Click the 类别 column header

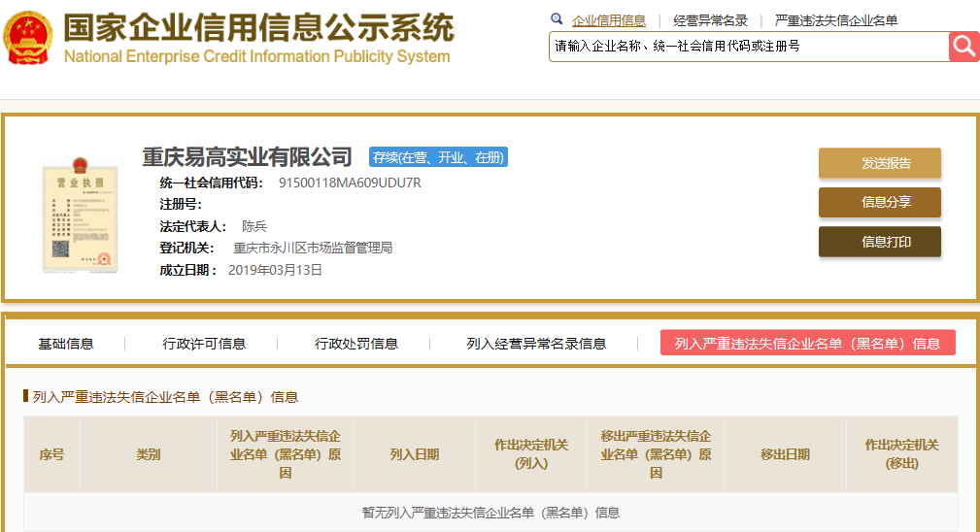tap(149, 454)
